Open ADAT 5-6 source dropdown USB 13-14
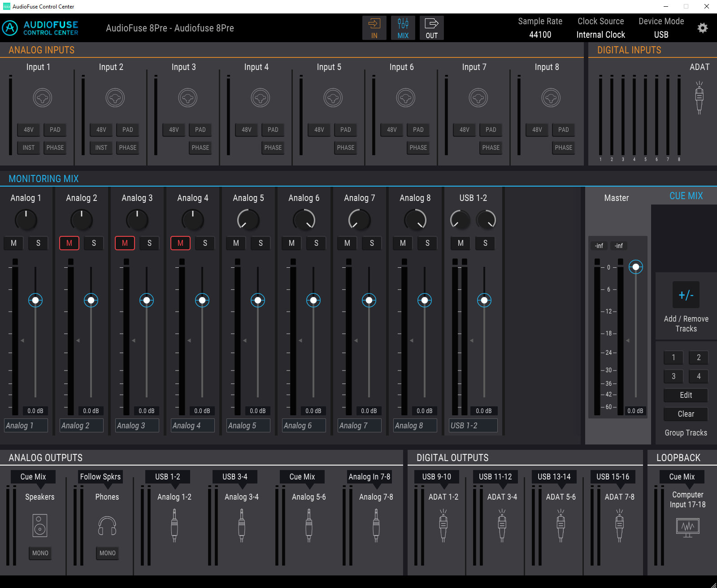The width and height of the screenshot is (717, 588). tap(554, 477)
